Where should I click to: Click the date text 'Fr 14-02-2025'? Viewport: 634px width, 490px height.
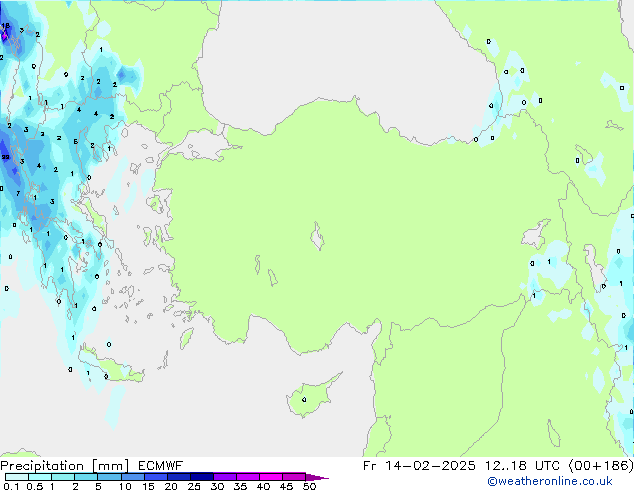tap(419, 466)
